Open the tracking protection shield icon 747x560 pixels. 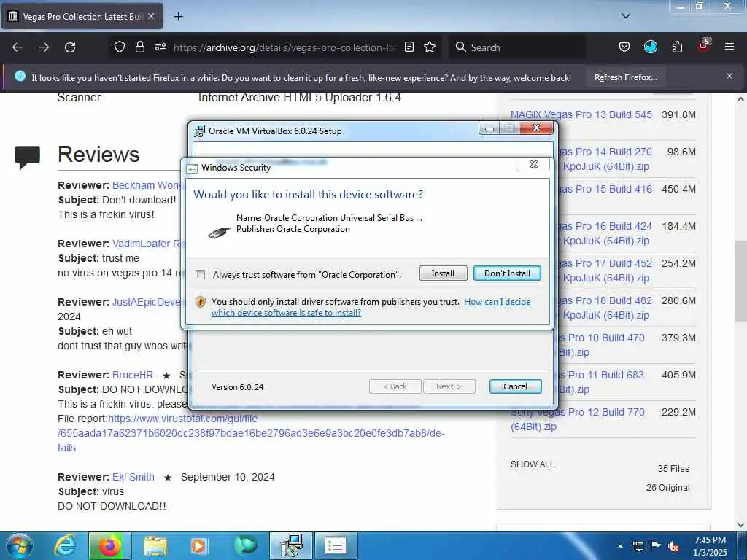119,47
